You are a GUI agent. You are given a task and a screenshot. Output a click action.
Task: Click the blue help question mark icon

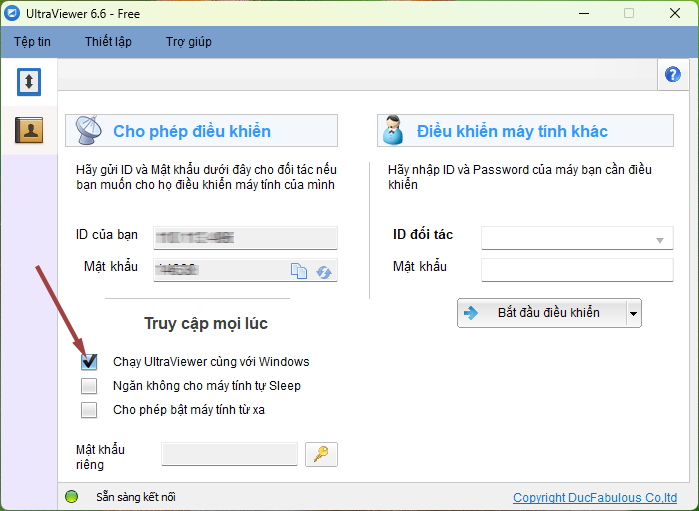(x=672, y=75)
